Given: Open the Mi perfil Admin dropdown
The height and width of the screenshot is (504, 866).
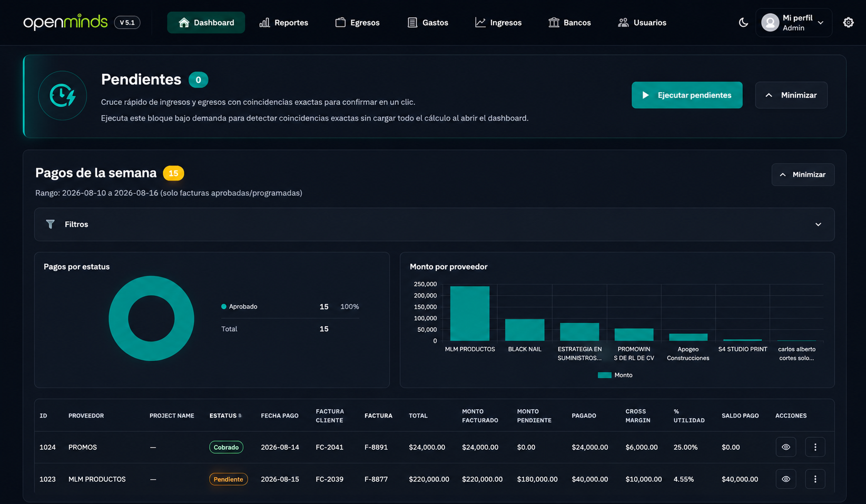Looking at the screenshot, I should click(x=793, y=23).
